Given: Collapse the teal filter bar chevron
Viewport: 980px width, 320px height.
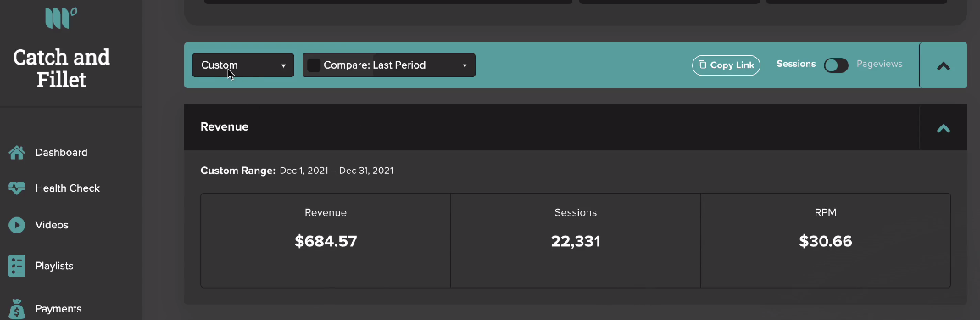Looking at the screenshot, I should pyautogui.click(x=944, y=65).
